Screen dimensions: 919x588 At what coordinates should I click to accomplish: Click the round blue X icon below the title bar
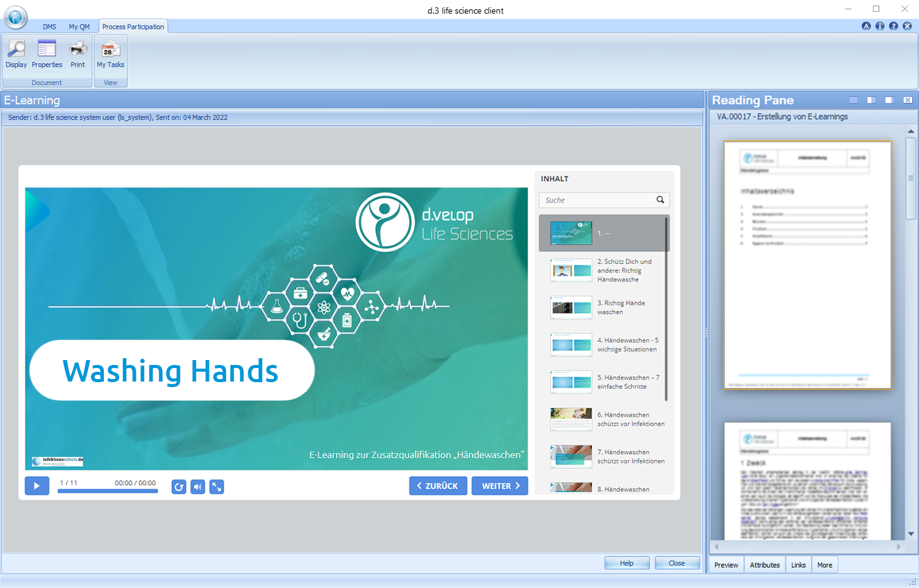click(x=907, y=26)
